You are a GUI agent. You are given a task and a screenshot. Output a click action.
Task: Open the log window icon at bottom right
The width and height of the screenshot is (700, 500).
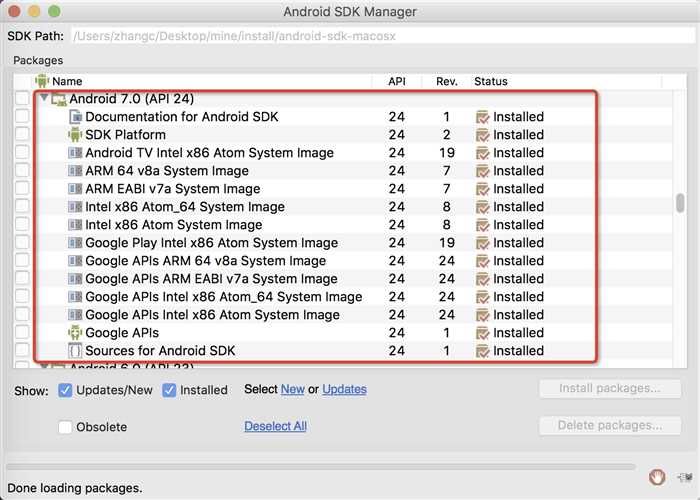684,477
